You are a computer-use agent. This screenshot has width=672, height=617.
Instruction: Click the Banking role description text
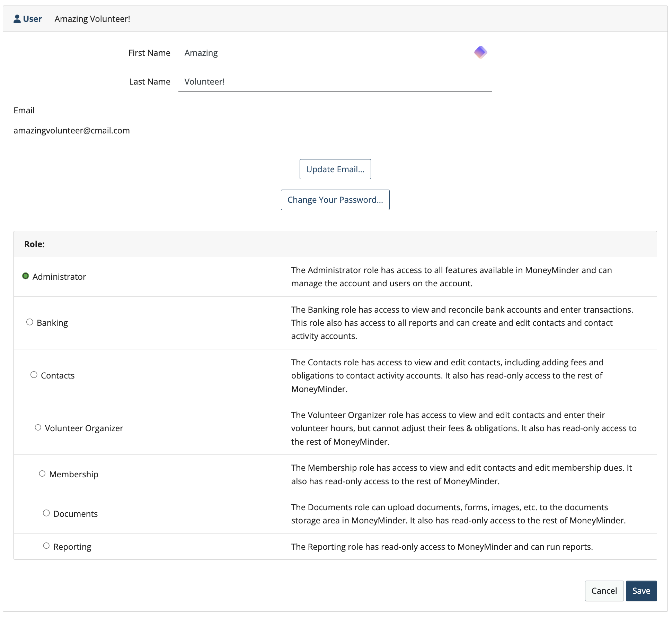point(462,323)
